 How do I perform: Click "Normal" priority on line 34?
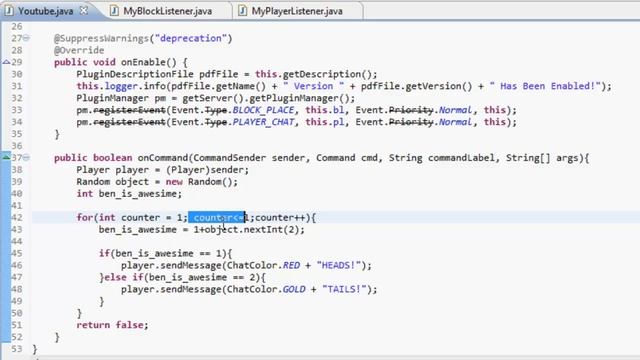[x=456, y=122]
